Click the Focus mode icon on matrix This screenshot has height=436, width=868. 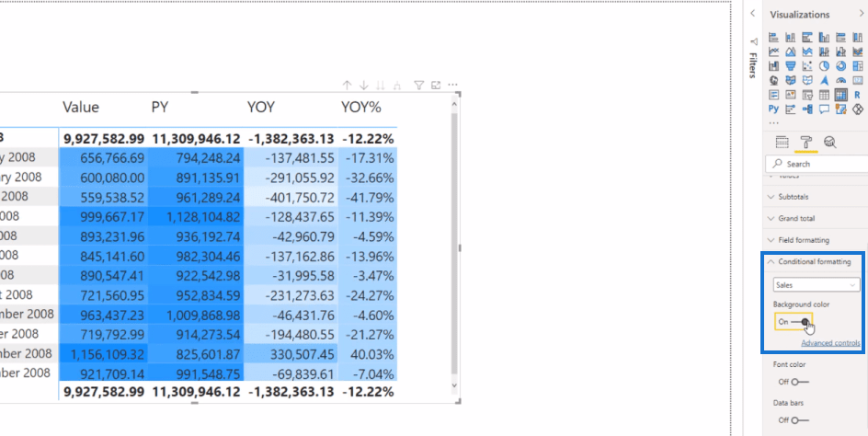click(436, 86)
